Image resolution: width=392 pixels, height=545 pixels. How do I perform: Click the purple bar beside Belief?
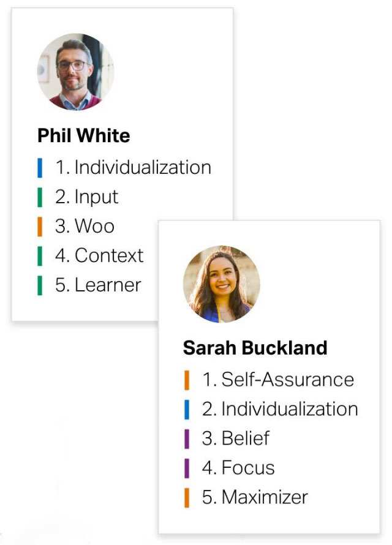pyautogui.click(x=187, y=438)
